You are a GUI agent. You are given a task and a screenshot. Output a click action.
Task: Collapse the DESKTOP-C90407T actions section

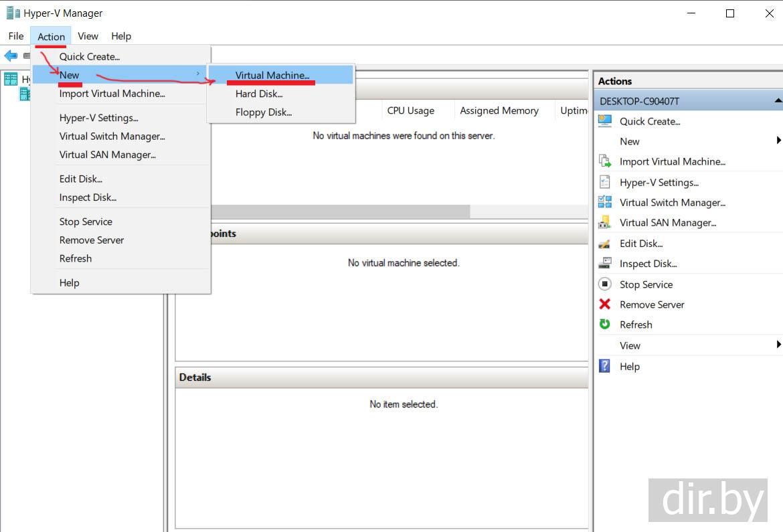[x=778, y=101]
